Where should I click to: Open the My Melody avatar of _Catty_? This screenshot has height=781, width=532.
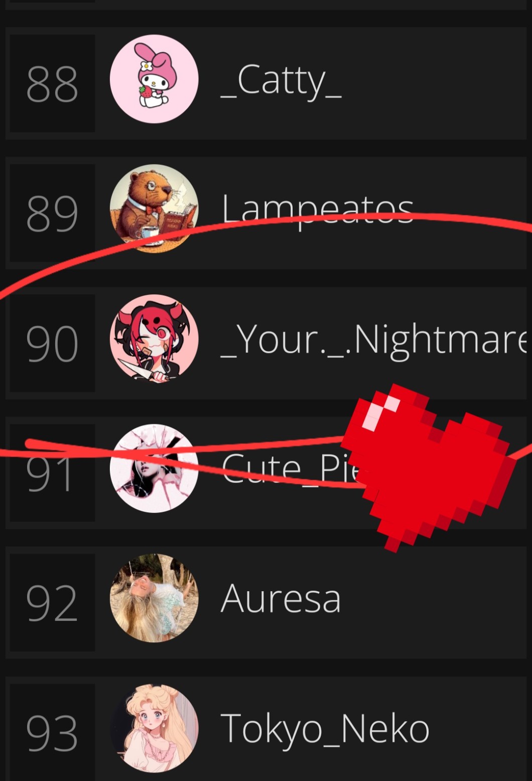[154, 79]
